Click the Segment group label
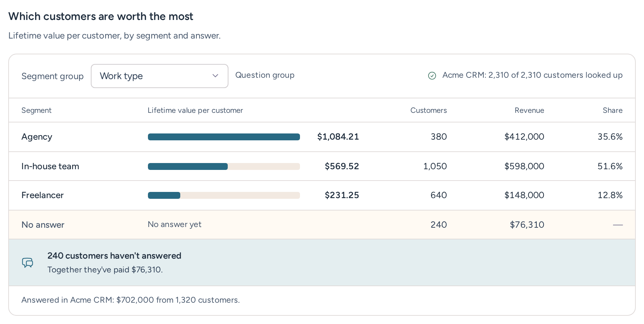This screenshot has width=644, height=324. 53,76
